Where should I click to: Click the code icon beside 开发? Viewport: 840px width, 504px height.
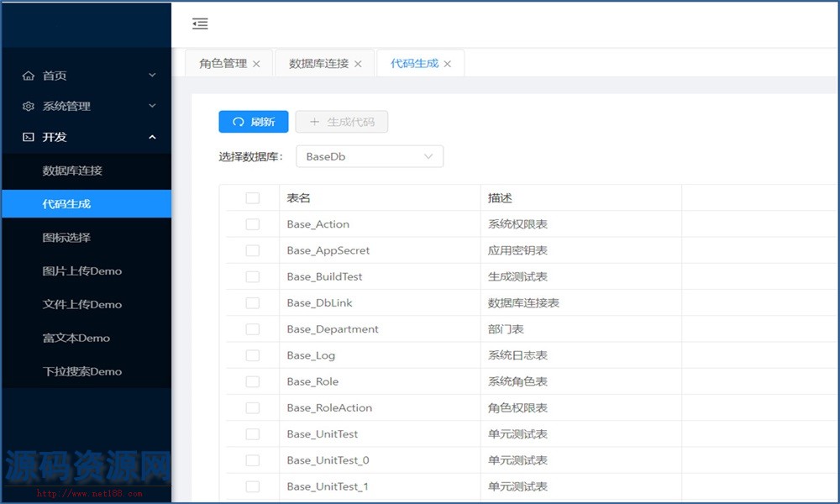(x=29, y=137)
